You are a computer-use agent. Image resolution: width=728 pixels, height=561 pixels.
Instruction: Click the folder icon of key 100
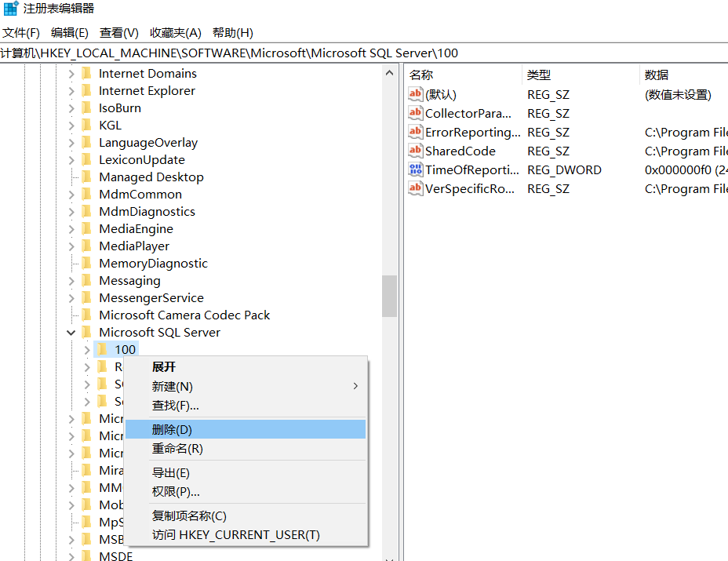pyautogui.click(x=102, y=349)
